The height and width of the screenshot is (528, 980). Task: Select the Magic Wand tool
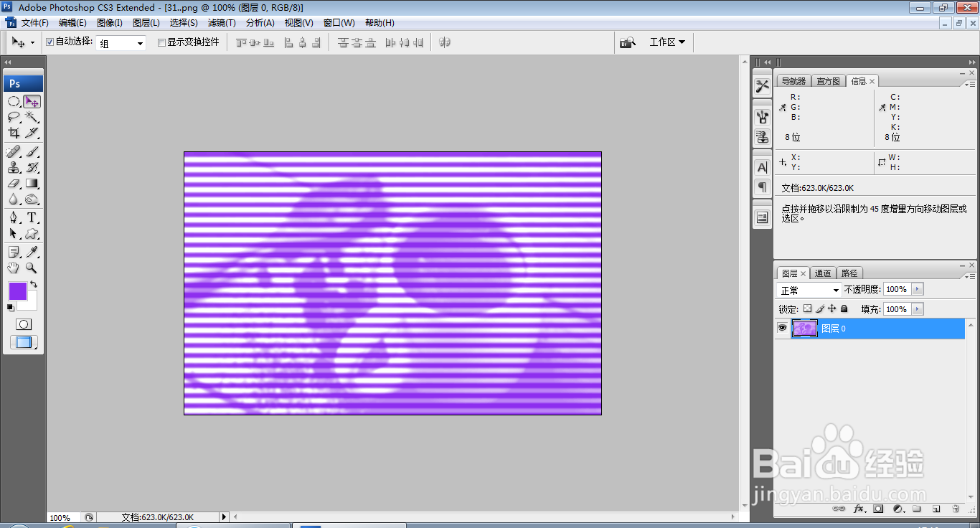coord(32,117)
